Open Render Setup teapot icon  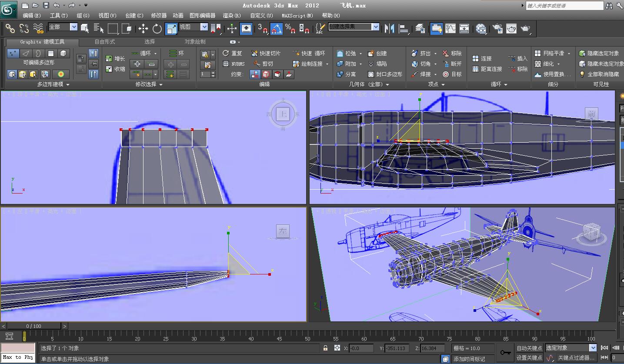tap(497, 29)
